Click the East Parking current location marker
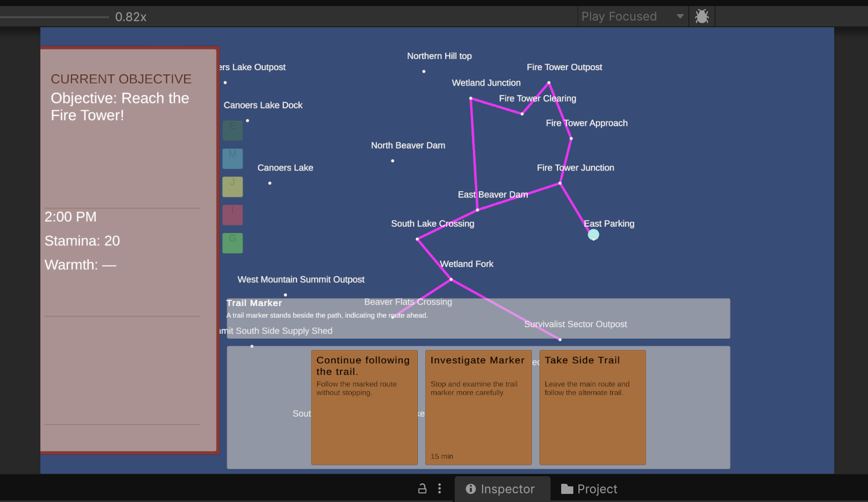The image size is (868, 502). [x=593, y=235]
